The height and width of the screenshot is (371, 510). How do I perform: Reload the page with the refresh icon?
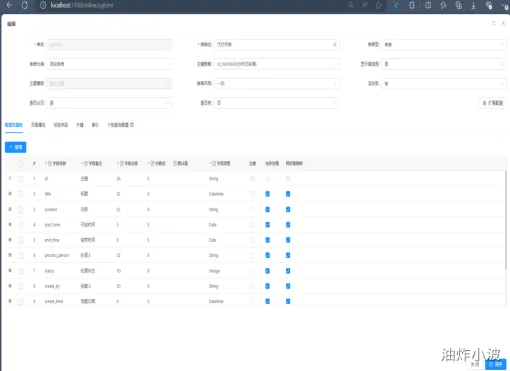pyautogui.click(x=25, y=5)
